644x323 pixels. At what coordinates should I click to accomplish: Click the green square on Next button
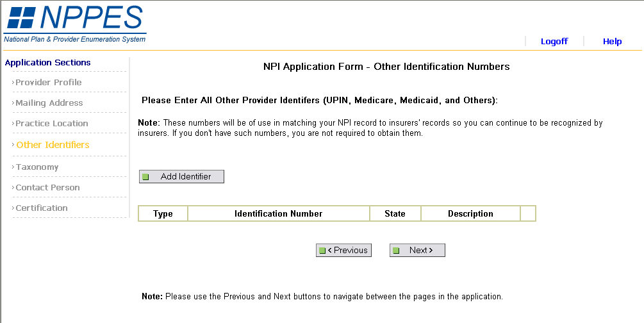click(396, 251)
